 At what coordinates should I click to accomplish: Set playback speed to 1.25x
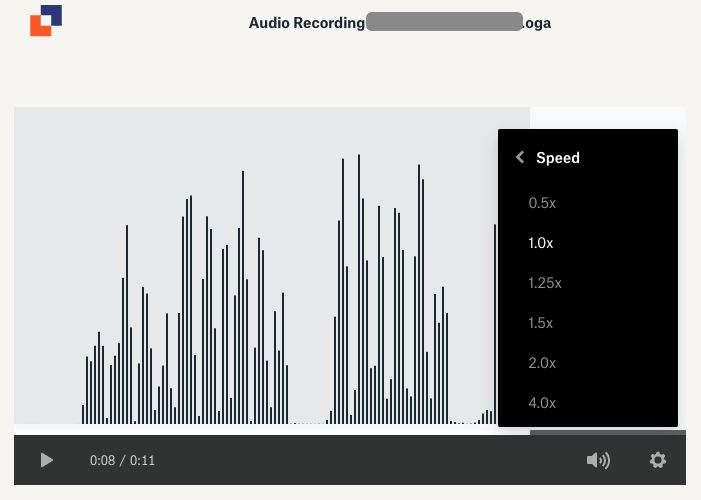pos(545,283)
